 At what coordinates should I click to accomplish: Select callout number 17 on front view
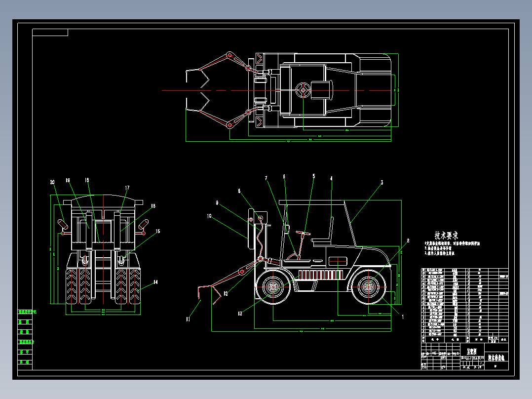127,188
